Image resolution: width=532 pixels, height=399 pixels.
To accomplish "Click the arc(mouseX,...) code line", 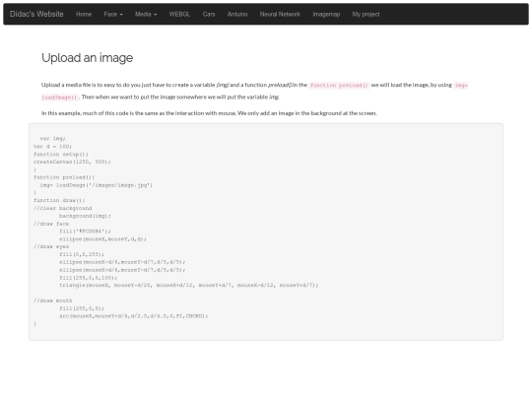I will (x=134, y=316).
